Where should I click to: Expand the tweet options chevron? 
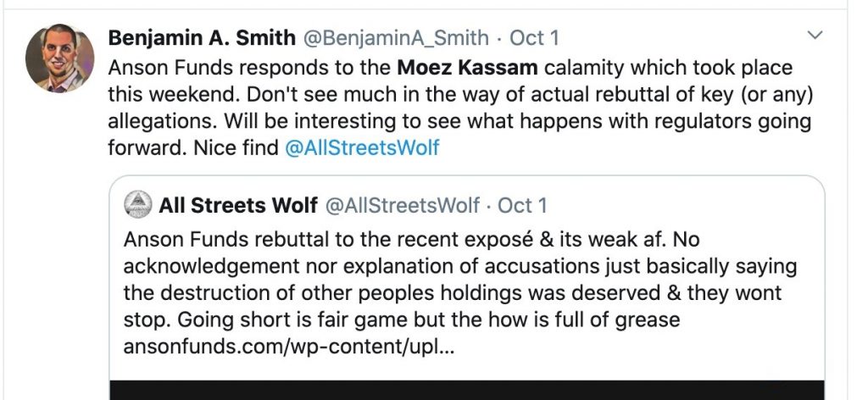pos(815,36)
